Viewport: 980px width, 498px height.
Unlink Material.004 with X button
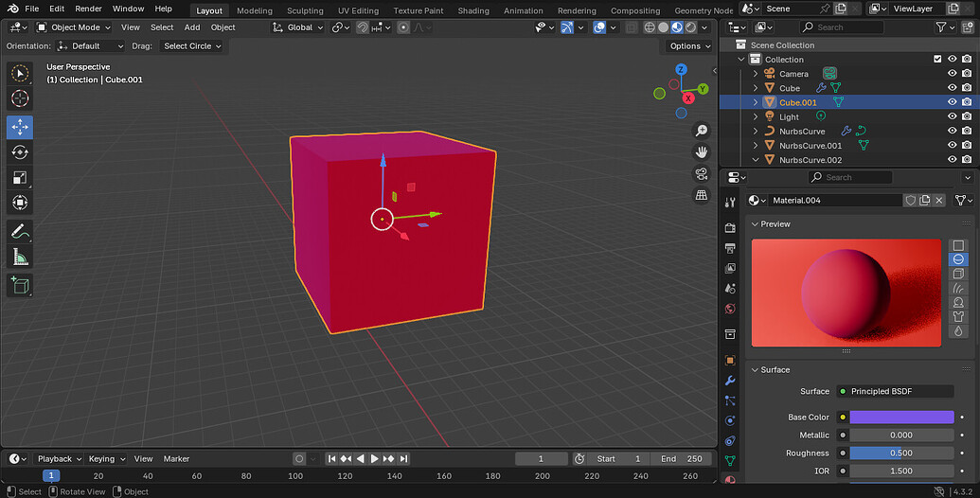(938, 201)
